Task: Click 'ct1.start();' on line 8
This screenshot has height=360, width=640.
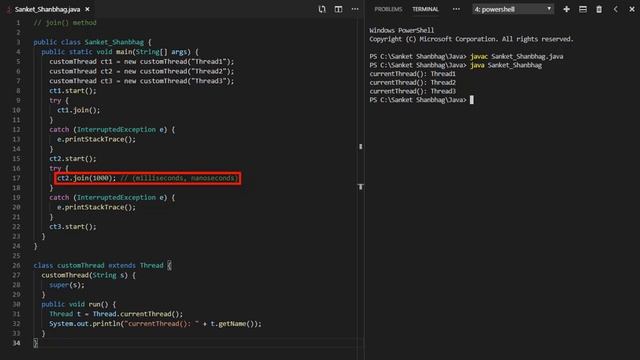Action: click(x=73, y=91)
